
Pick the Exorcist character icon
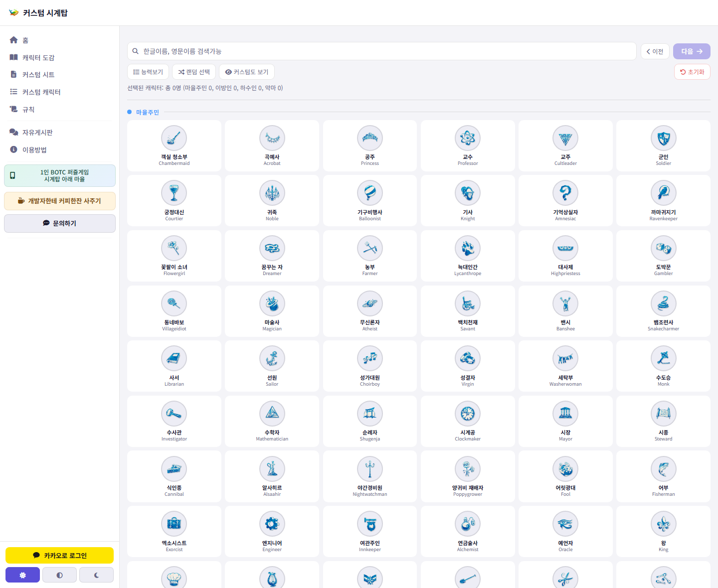click(174, 524)
